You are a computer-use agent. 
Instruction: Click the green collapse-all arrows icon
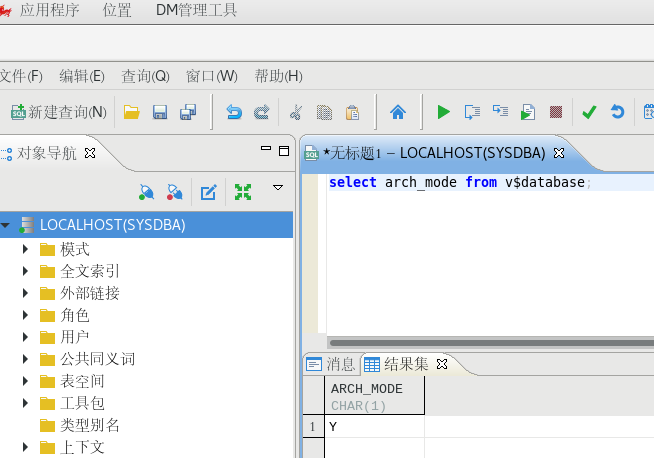point(243,192)
